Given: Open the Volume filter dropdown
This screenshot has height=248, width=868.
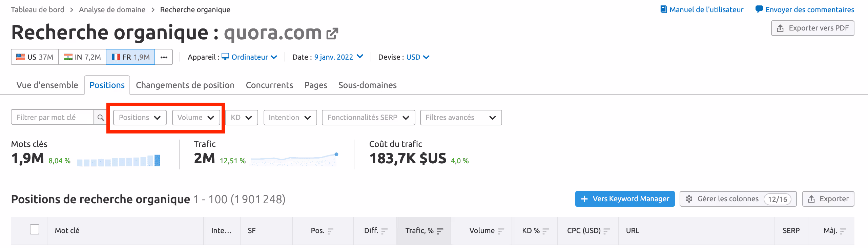Looking at the screenshot, I should [x=196, y=118].
